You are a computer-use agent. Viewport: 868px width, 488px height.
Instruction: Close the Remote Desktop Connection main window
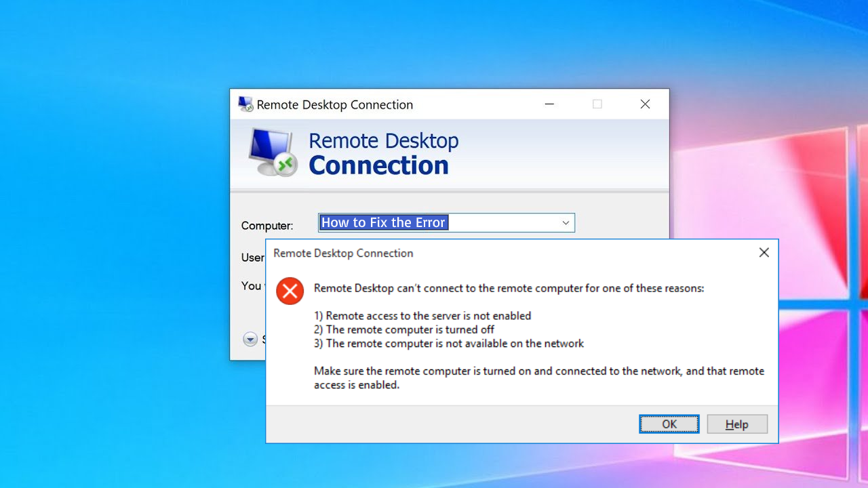click(x=645, y=104)
